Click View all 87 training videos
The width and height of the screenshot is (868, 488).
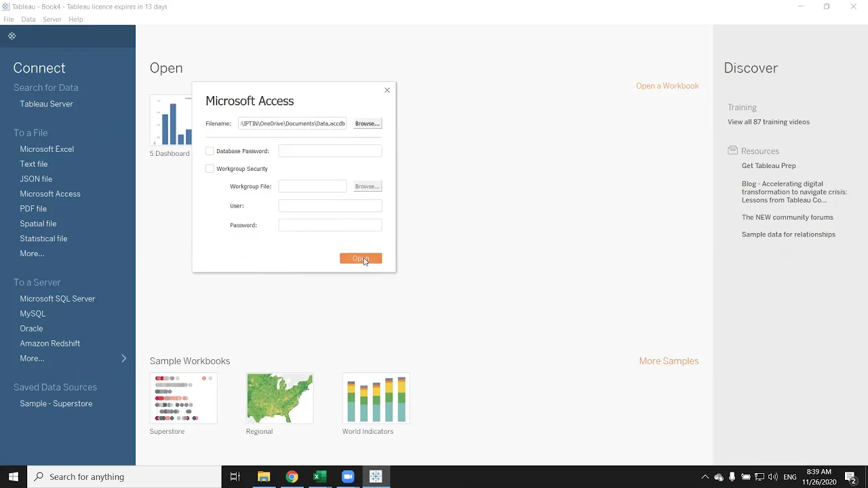pyautogui.click(x=768, y=122)
